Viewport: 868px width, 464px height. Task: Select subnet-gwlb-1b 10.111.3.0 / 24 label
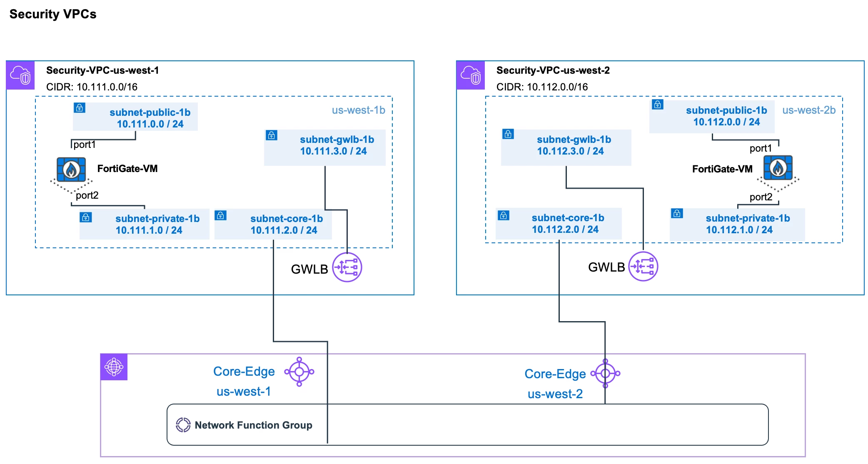coord(337,145)
